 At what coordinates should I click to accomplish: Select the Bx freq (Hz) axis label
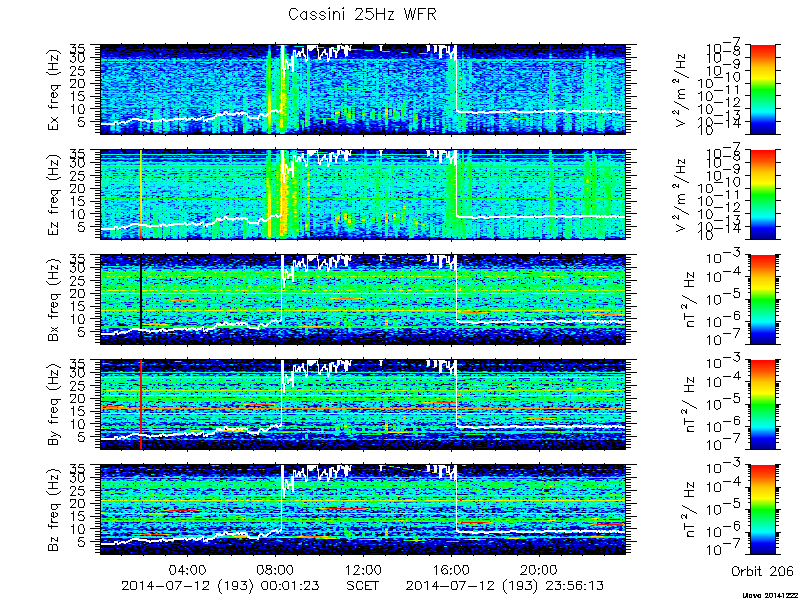[54, 300]
